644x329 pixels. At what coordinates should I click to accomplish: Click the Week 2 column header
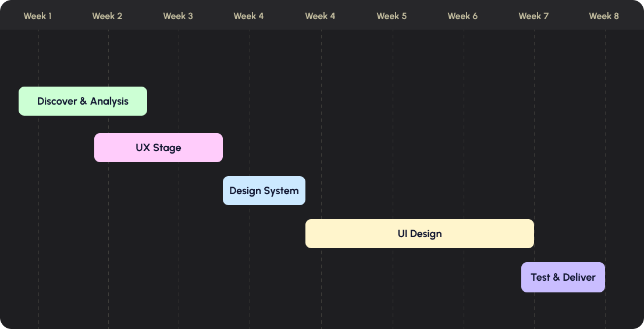click(107, 16)
